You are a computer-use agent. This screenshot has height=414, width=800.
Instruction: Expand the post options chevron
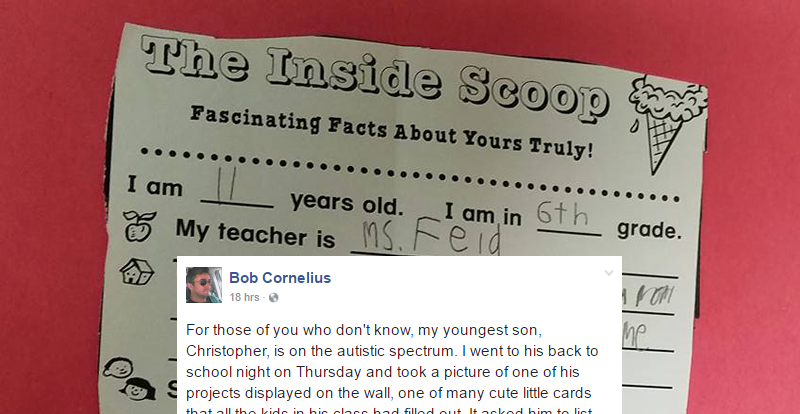pos(608,273)
